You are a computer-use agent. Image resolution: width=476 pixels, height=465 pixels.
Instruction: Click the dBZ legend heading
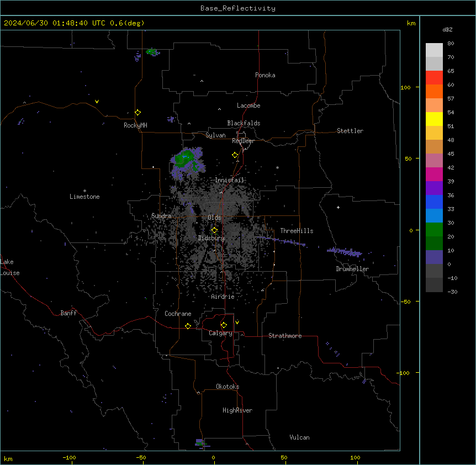[x=447, y=29]
